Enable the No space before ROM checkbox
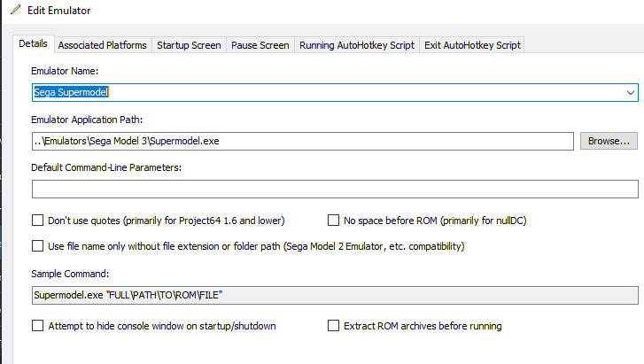The image size is (644, 364). pyautogui.click(x=333, y=221)
